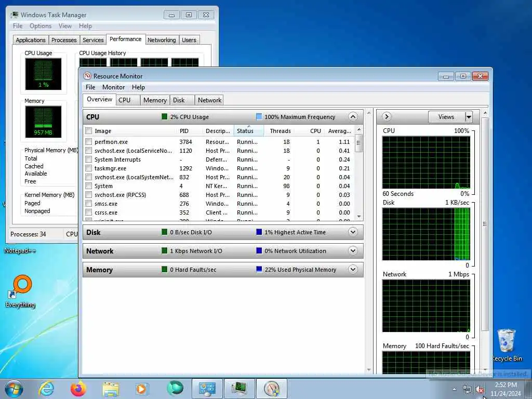Click graph pane vertical scrollbar thumb
Image resolution: width=532 pixels, height=399 pixels.
[x=485, y=224]
